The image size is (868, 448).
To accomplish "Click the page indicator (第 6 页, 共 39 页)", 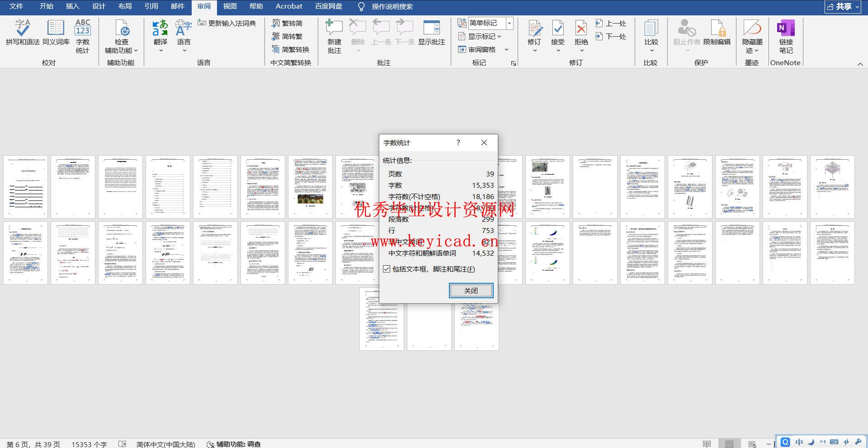I will pos(33,444).
